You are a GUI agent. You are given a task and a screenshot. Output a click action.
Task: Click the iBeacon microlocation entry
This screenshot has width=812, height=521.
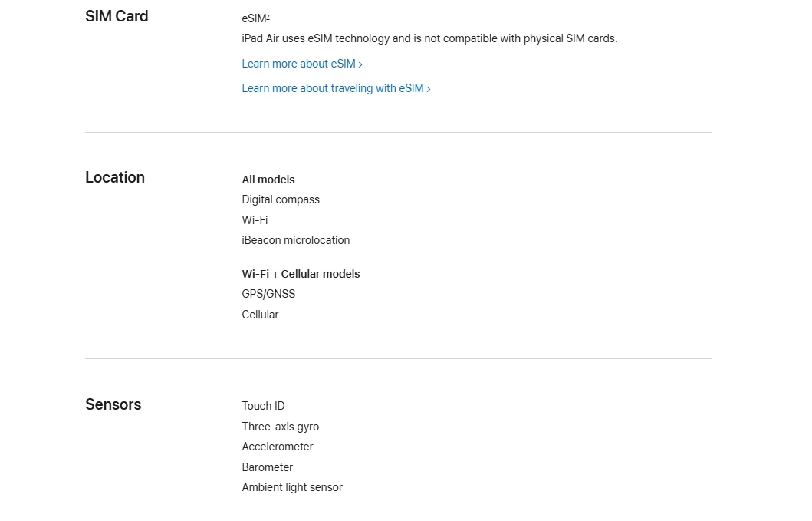coord(296,240)
